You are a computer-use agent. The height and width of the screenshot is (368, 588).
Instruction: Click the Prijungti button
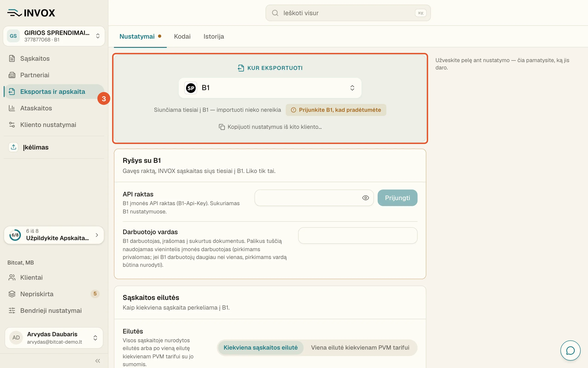click(398, 198)
